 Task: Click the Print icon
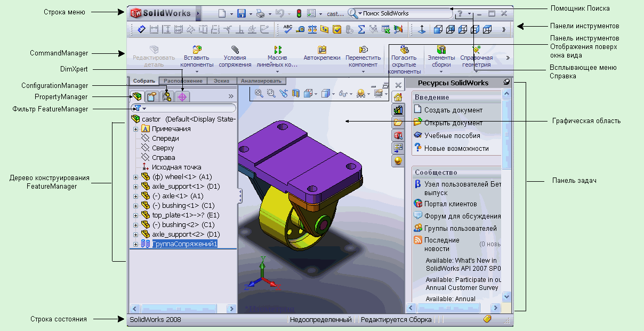click(260, 13)
